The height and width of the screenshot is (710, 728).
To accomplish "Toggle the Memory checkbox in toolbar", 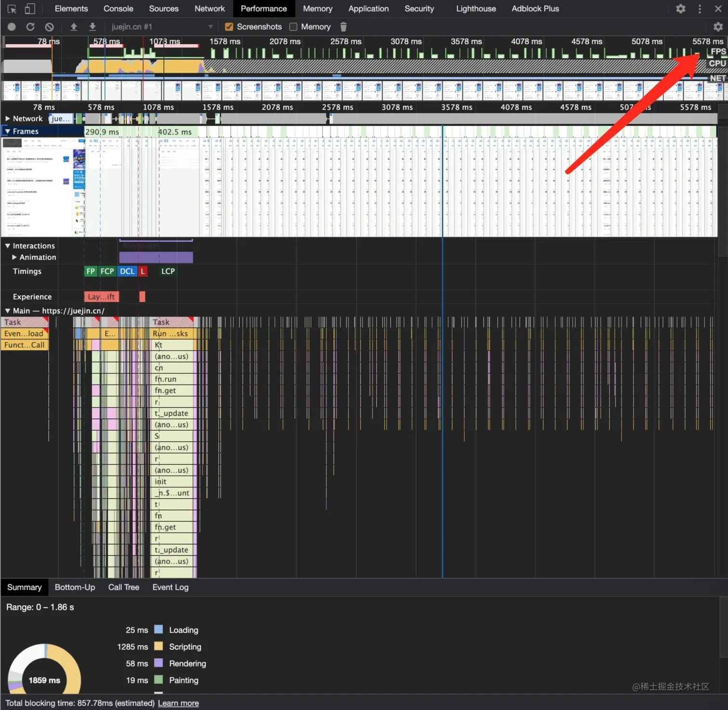I will click(x=293, y=27).
